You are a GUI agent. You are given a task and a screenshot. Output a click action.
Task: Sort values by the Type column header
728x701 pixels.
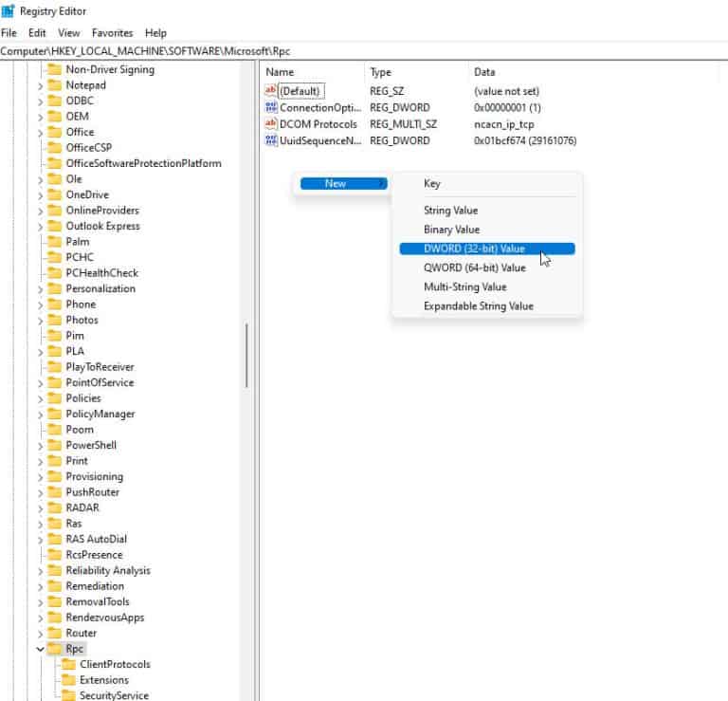tap(380, 72)
